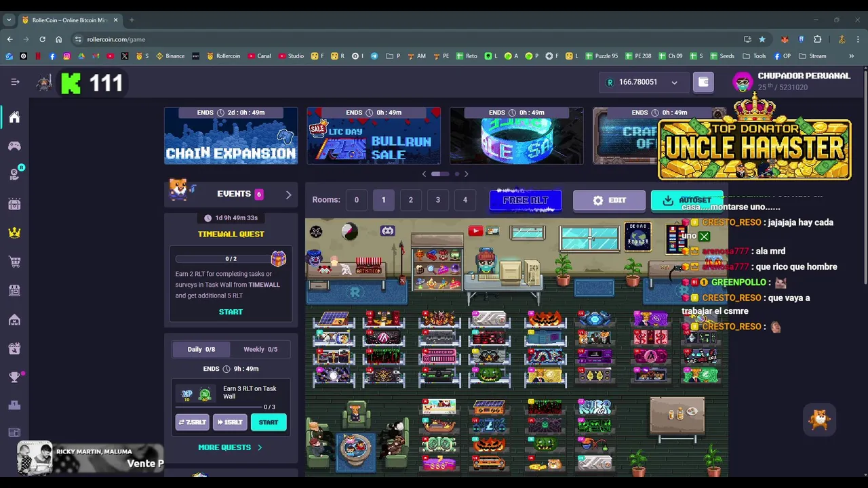
Task: Open the Stream bookmarks folder
Action: [812, 56]
